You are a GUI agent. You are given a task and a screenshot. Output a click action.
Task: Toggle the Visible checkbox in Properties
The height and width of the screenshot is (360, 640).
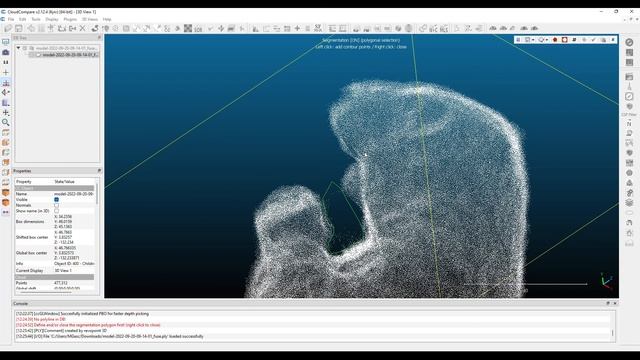pyautogui.click(x=56, y=200)
